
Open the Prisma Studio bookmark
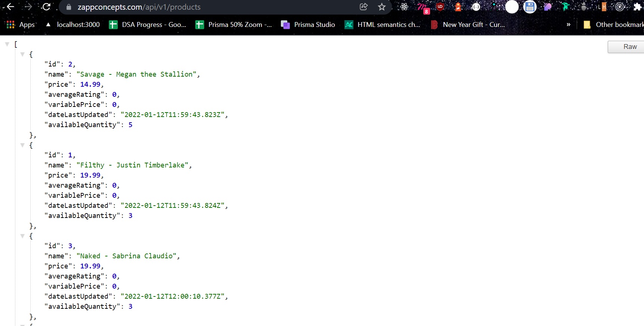click(x=308, y=25)
